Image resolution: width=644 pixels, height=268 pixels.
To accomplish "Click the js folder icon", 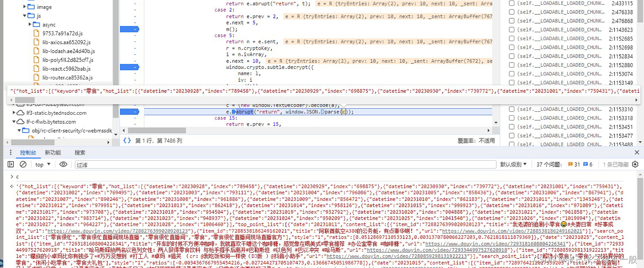I will click(x=31, y=16).
